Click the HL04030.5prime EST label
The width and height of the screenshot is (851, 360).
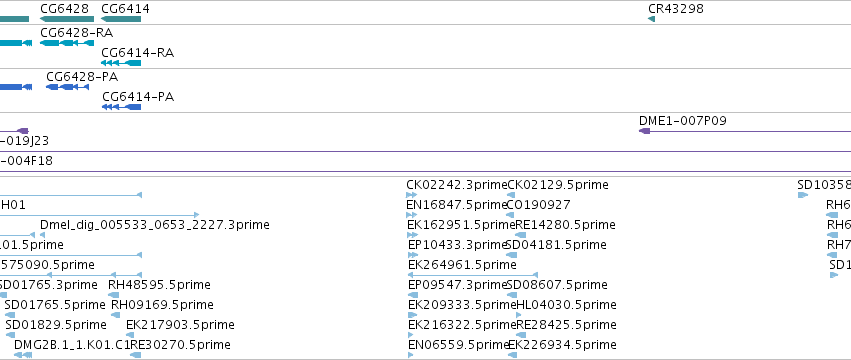(x=566, y=305)
